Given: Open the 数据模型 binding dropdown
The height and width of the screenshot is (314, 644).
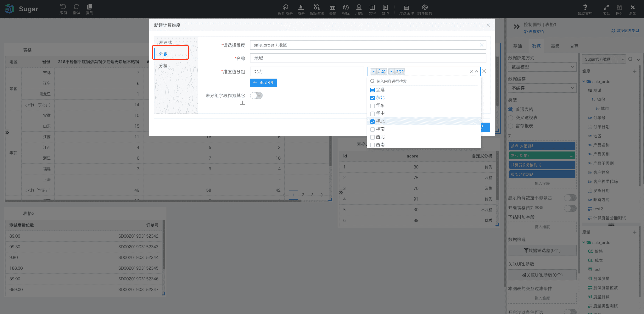Looking at the screenshot, I should pos(542,67).
